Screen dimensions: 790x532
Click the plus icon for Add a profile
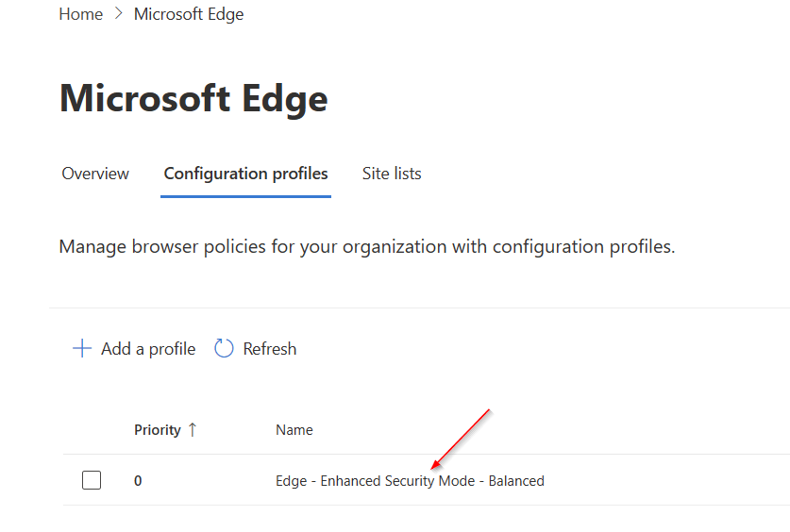pos(82,349)
